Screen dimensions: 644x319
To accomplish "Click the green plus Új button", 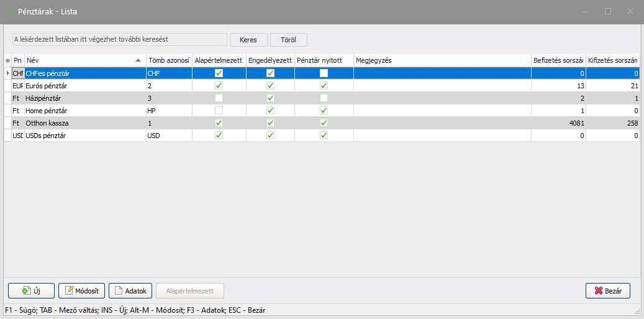I will click(31, 290).
